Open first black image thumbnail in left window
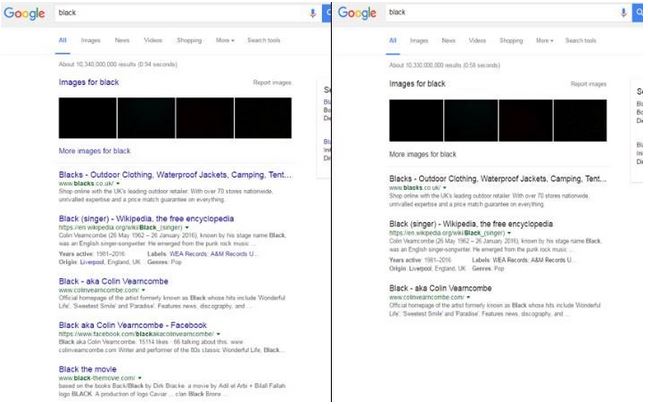The image size is (648, 404). [88, 118]
